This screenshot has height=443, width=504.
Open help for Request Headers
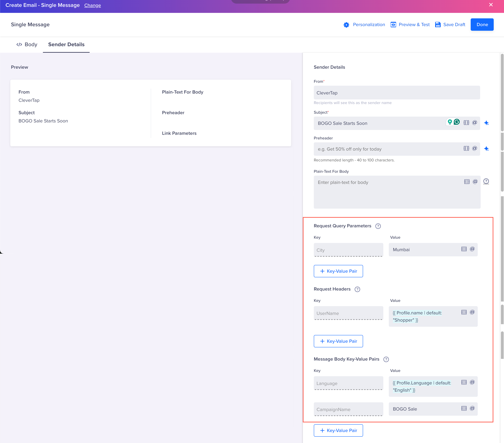357,289
